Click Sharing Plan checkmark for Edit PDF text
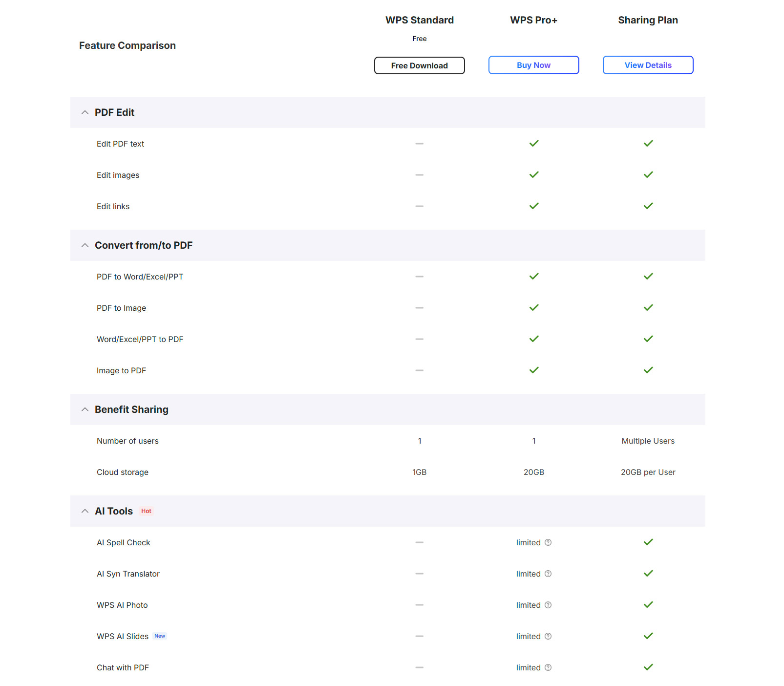This screenshot has width=784, height=686. (648, 143)
